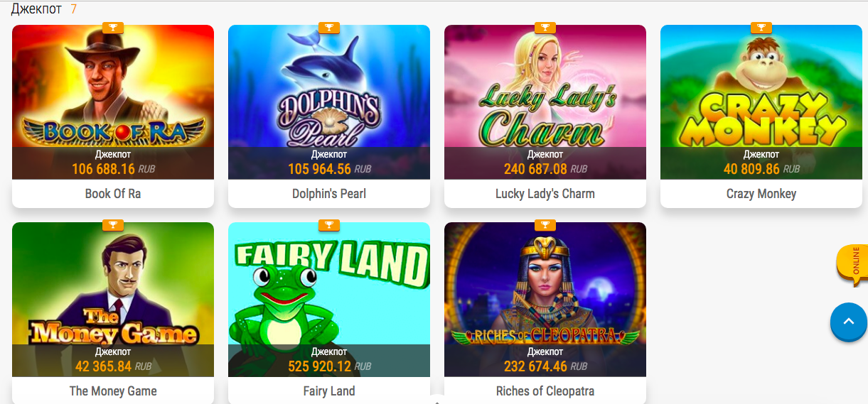868x404 pixels.
Task: Click the trophy icon on Fairy Land card
Action: pyautogui.click(x=329, y=225)
